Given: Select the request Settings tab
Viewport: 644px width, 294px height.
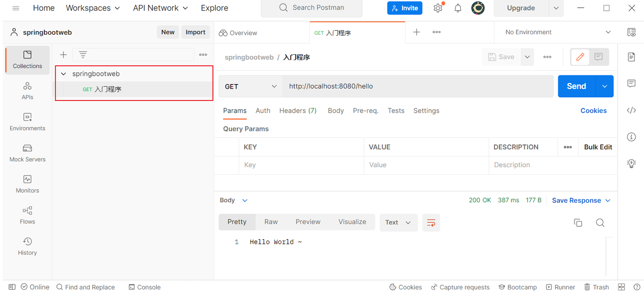Looking at the screenshot, I should pos(426,110).
